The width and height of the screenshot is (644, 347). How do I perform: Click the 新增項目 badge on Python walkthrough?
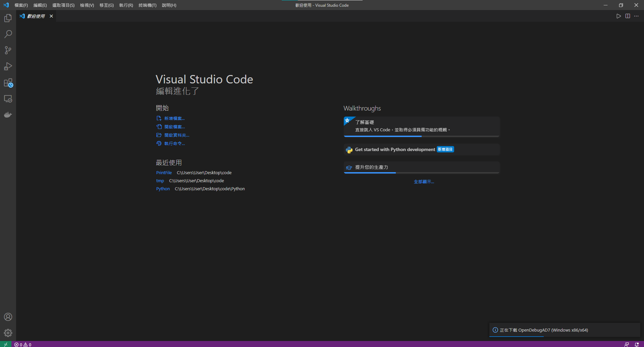[x=445, y=149]
